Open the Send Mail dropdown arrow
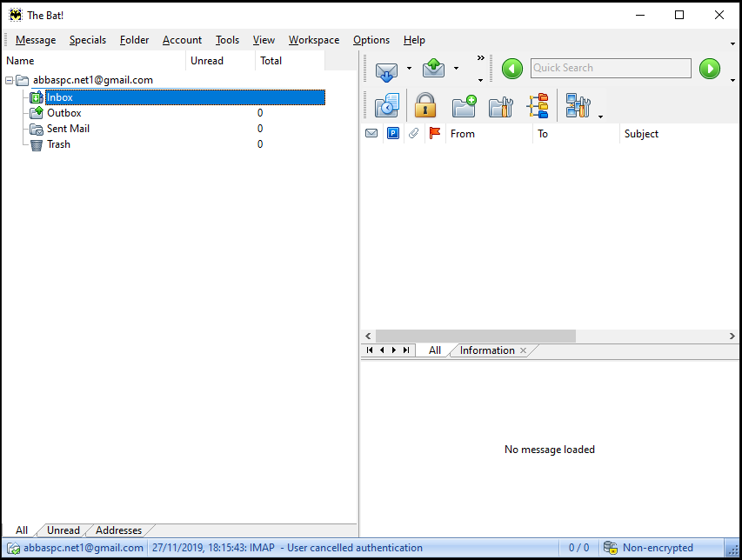This screenshot has height=560, width=742. click(x=456, y=68)
